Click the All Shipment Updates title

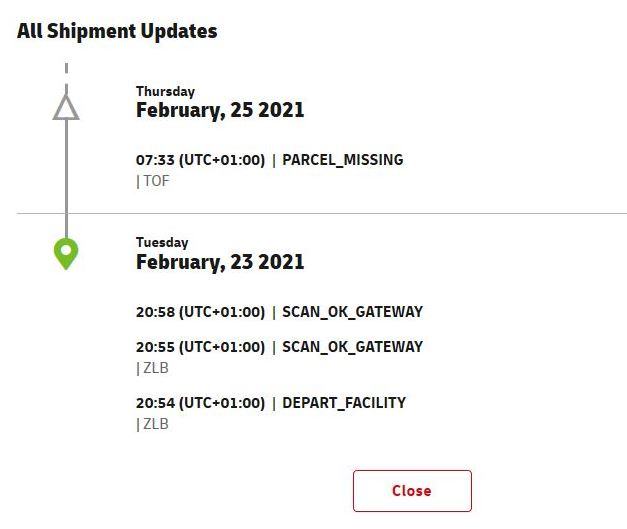[x=117, y=31]
